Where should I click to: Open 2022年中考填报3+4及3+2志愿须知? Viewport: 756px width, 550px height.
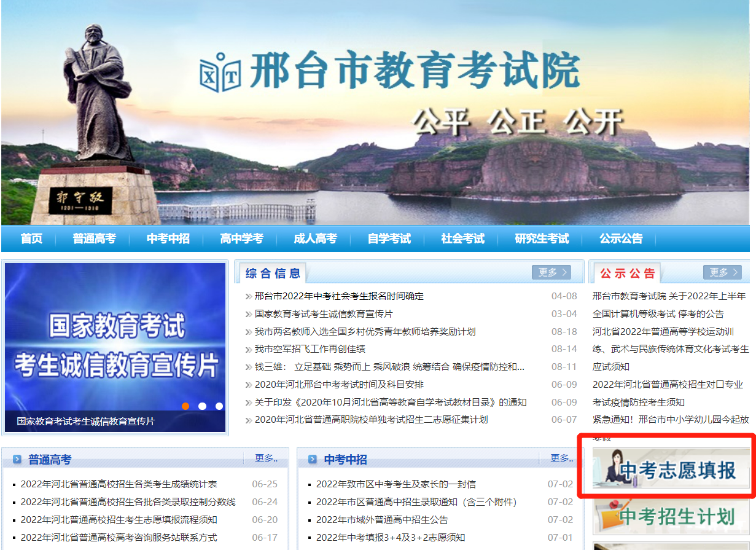(391, 538)
